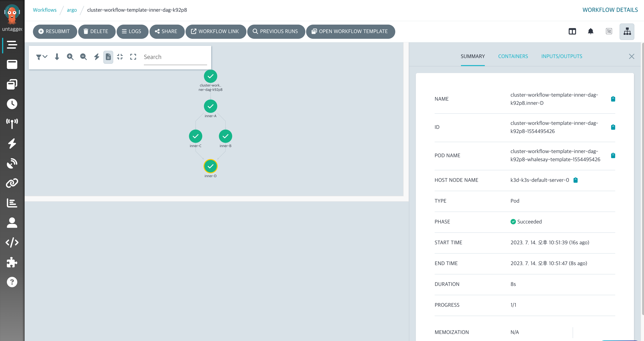Open the Cron Workflows clock icon
This screenshot has height=341, width=644.
(12, 104)
